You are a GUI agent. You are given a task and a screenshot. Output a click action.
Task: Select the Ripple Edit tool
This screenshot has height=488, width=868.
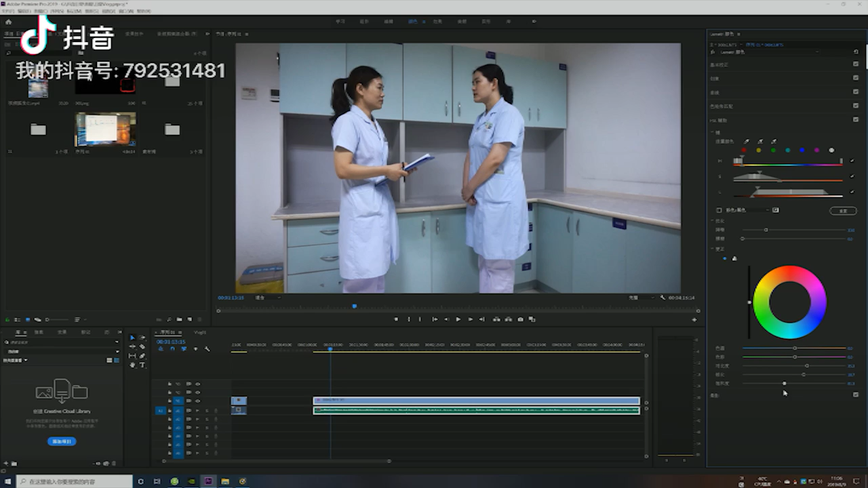coord(132,346)
